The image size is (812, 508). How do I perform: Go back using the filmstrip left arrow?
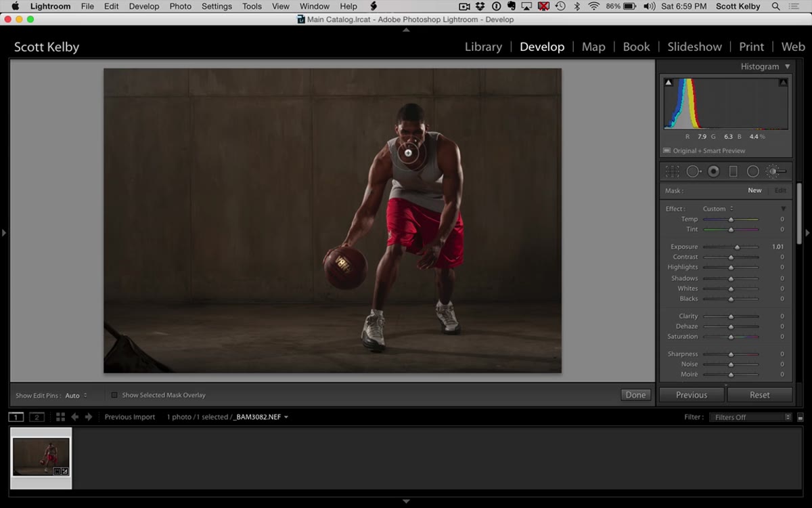75,417
